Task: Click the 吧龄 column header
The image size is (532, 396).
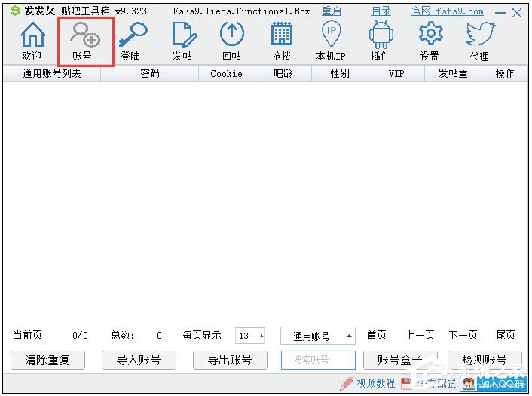Action: (x=283, y=73)
